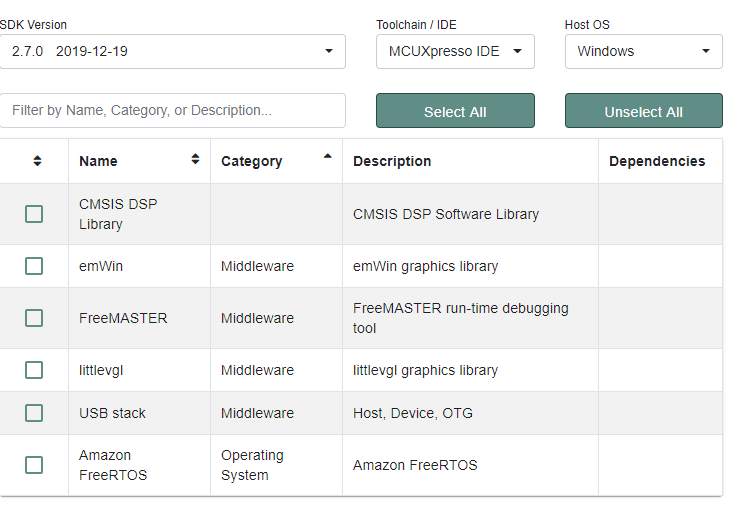730x507 pixels.
Task: Focus the Filter by Name search field
Action: click(172, 110)
